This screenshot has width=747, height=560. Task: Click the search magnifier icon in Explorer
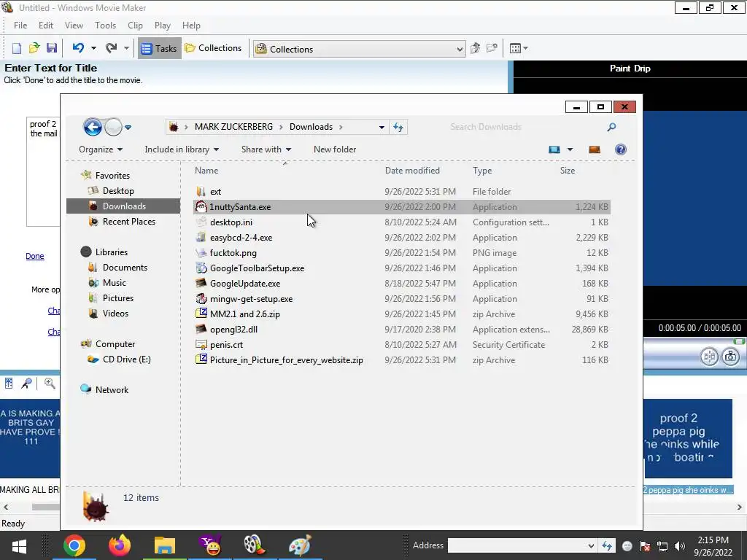[612, 127]
